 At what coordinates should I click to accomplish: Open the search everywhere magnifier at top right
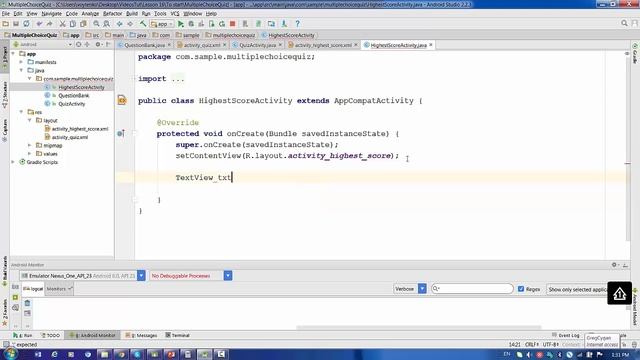(x=624, y=24)
